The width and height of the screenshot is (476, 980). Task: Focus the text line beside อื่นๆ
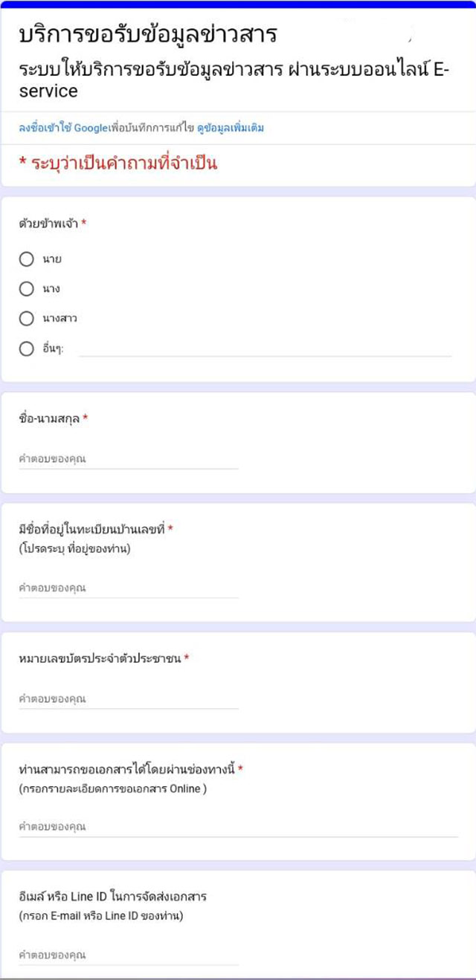(265, 348)
